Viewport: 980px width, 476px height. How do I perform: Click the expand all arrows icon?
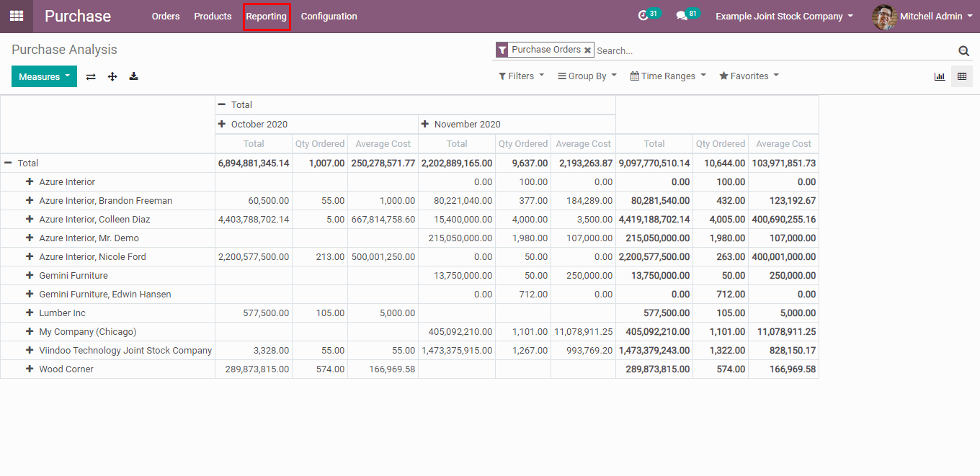pos(112,76)
